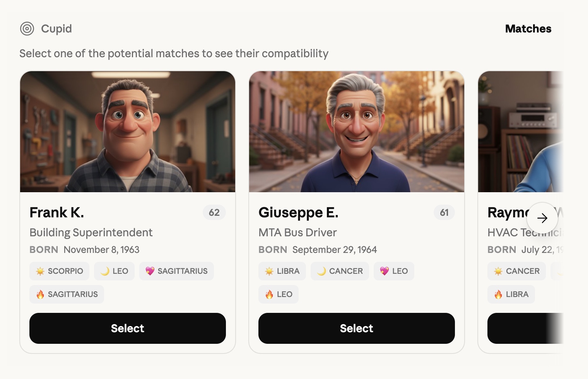Advance carousel with the right arrow button

pyautogui.click(x=542, y=218)
